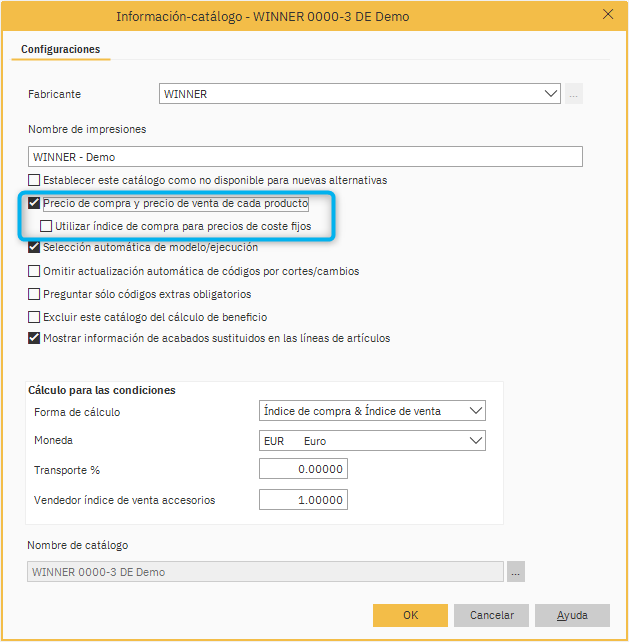Open the Moneda EUR Euro dropdown
The height and width of the screenshot is (642, 629).
[x=475, y=441]
